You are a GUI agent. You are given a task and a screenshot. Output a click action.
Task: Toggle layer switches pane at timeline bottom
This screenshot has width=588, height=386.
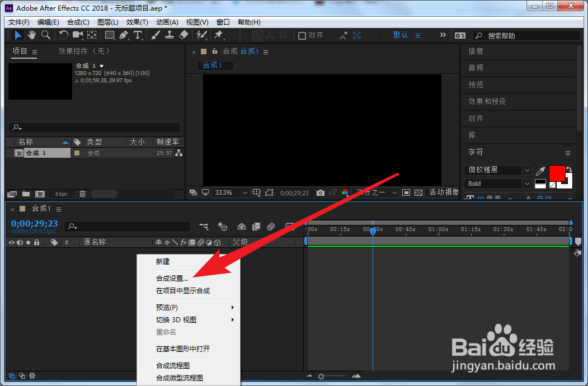pos(12,376)
